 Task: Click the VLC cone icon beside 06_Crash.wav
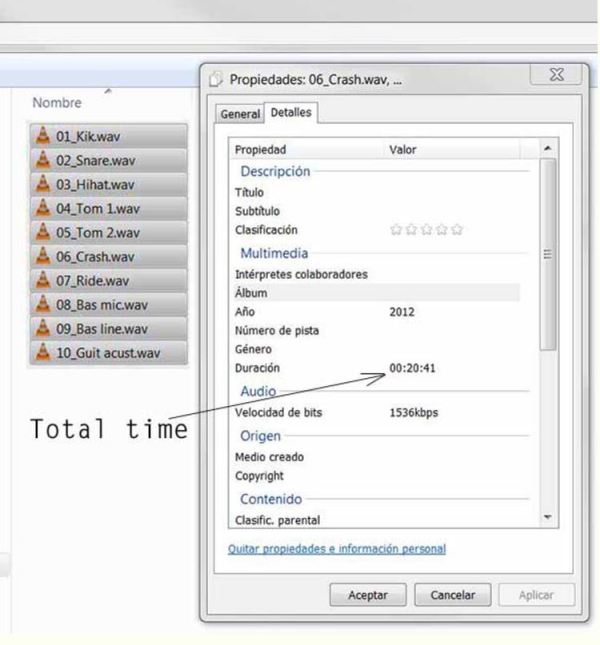pos(42,256)
